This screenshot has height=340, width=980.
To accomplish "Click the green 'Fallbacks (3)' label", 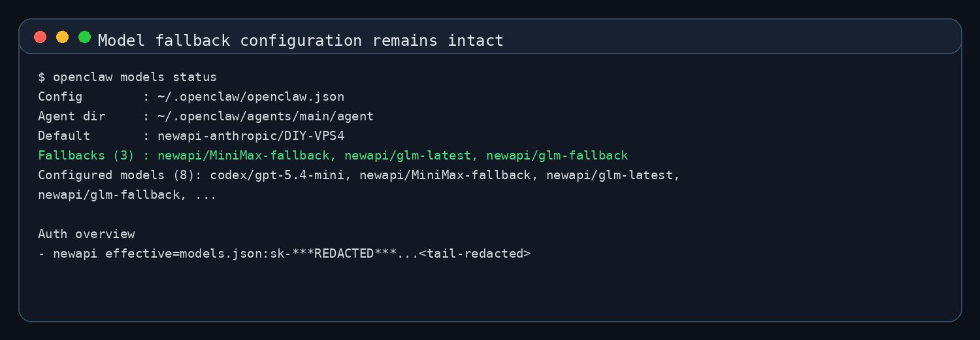I will coord(86,156).
